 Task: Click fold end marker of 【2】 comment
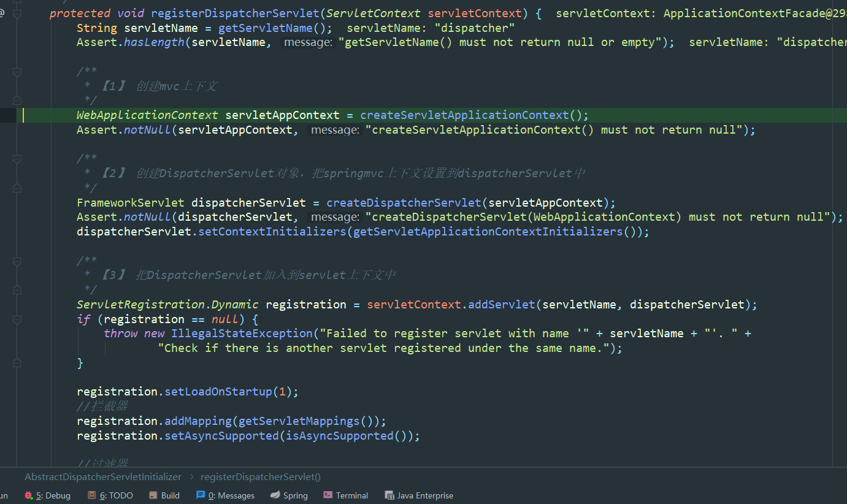(x=17, y=188)
